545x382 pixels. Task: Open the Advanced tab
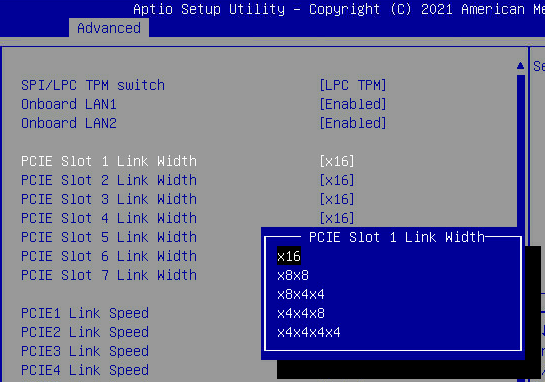click(x=109, y=28)
